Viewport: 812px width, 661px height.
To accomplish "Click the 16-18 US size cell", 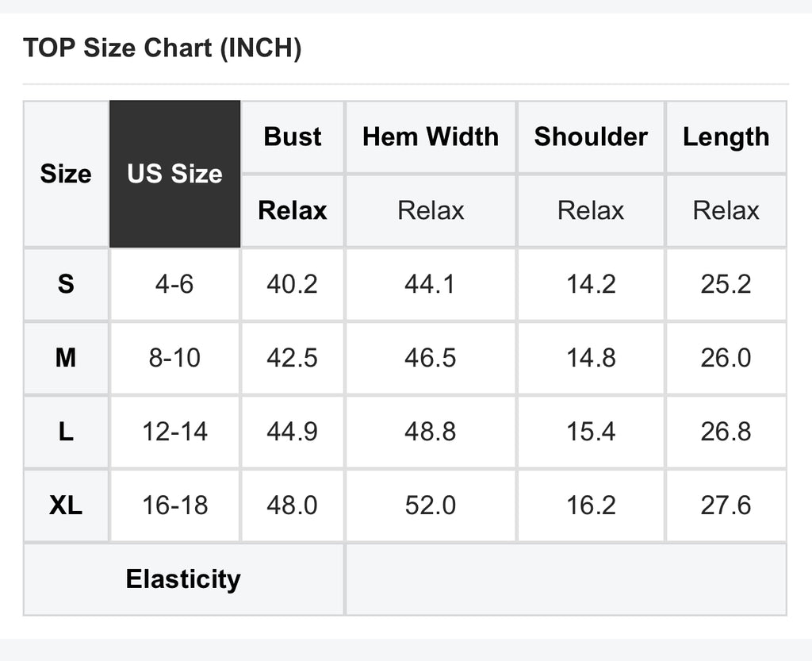I will (x=175, y=505).
